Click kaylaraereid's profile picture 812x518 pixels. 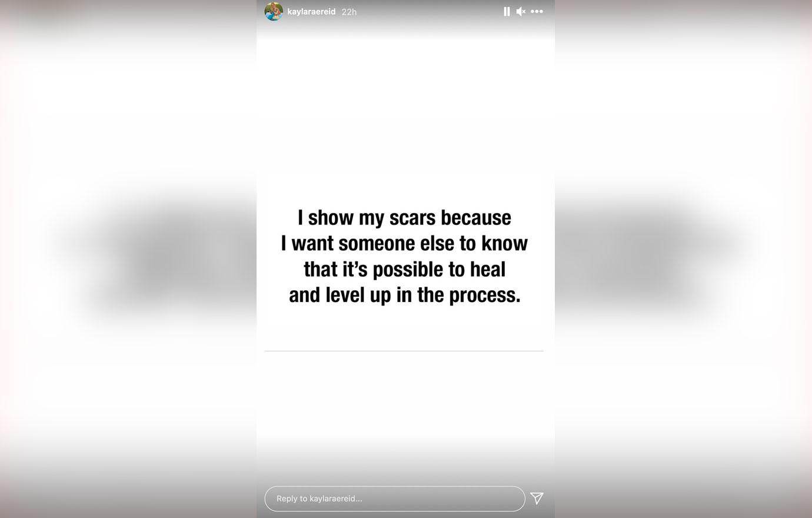[273, 11]
